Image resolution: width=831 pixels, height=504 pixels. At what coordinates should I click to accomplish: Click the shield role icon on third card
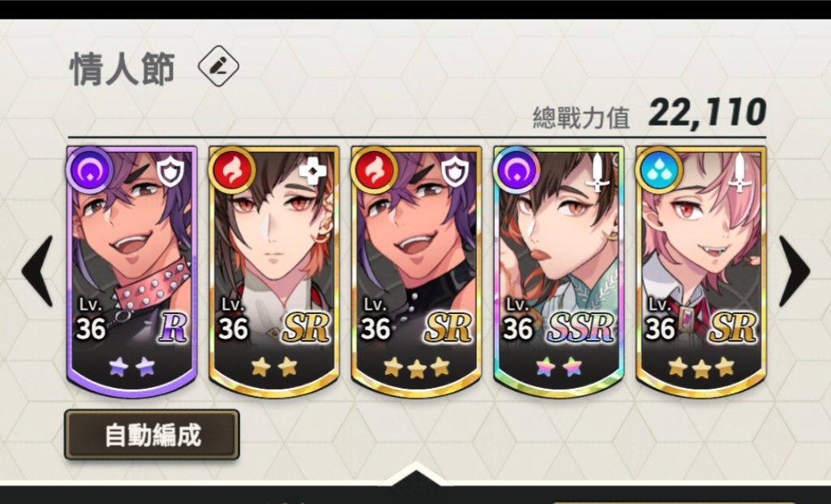pyautogui.click(x=454, y=171)
